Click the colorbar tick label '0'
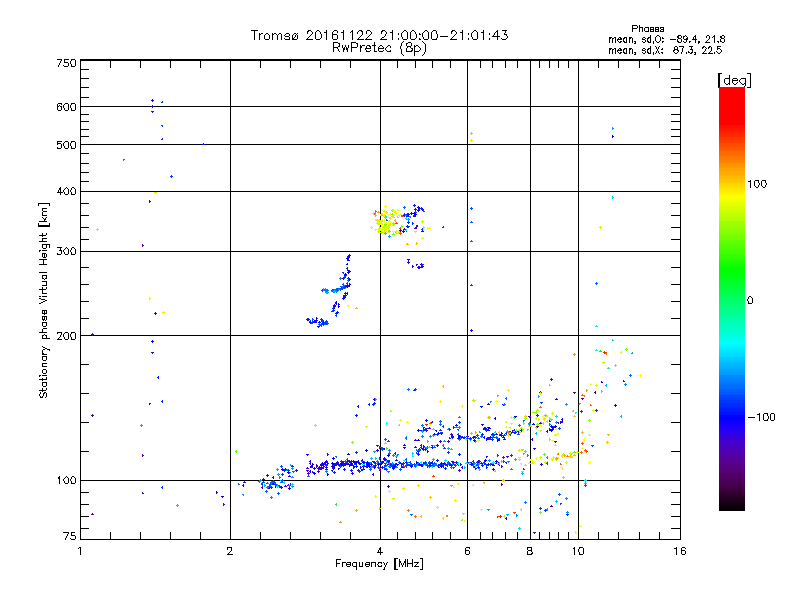Viewport: 800px width, 600px height. 750,301
